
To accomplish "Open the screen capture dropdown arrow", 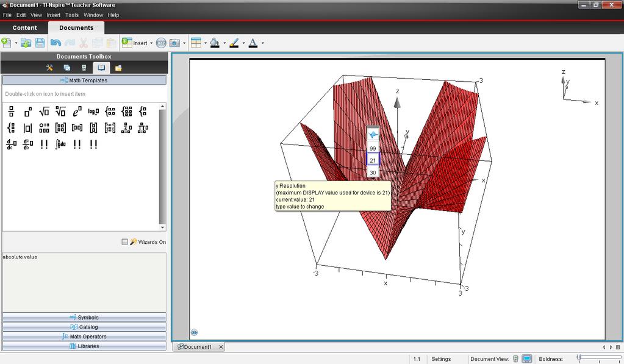I will click(184, 43).
